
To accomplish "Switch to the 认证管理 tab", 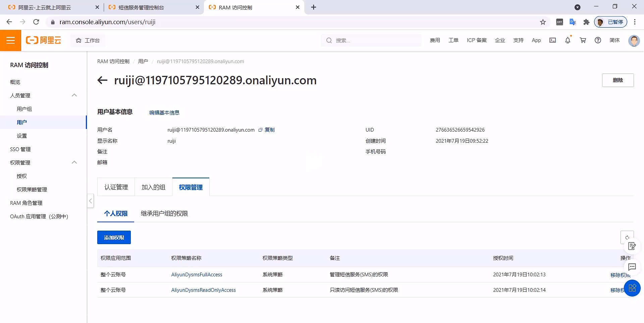I will pos(116,187).
